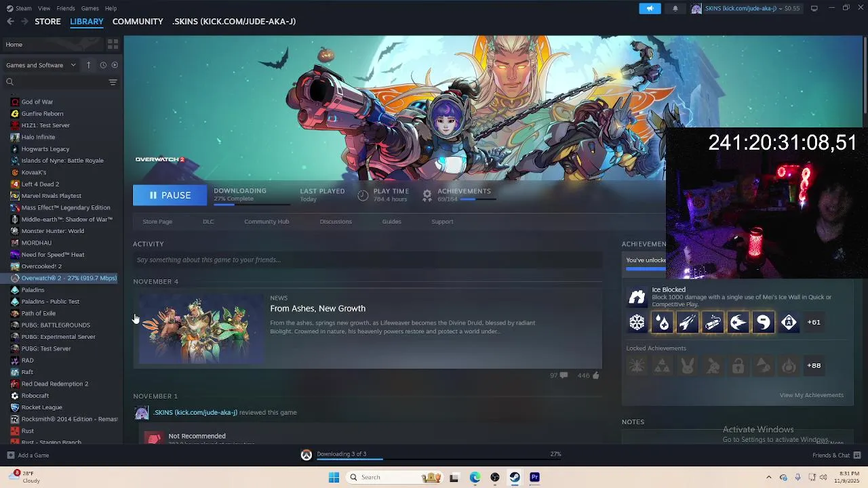This screenshot has height=488, width=868.
Task: Click the .SKINS reviewer name link
Action: coord(195,412)
